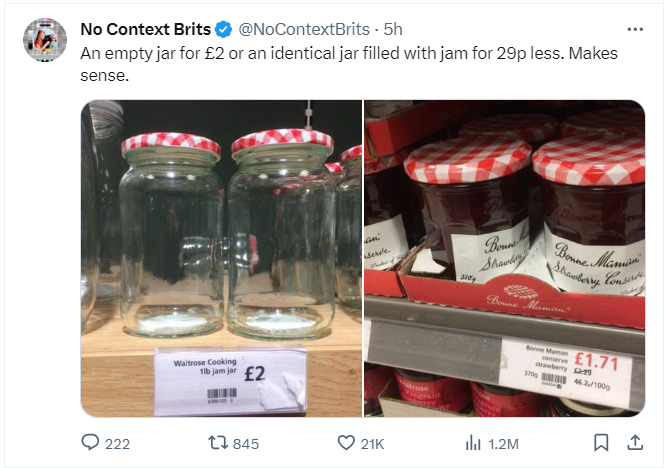
Task: Click the No Context Brits display name
Action: tap(145, 29)
